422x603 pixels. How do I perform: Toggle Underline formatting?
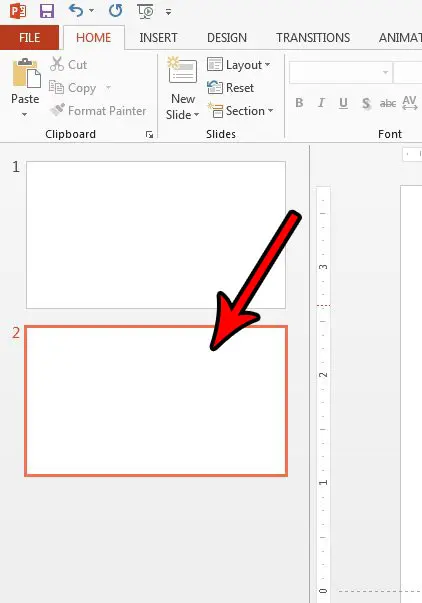pyautogui.click(x=344, y=103)
